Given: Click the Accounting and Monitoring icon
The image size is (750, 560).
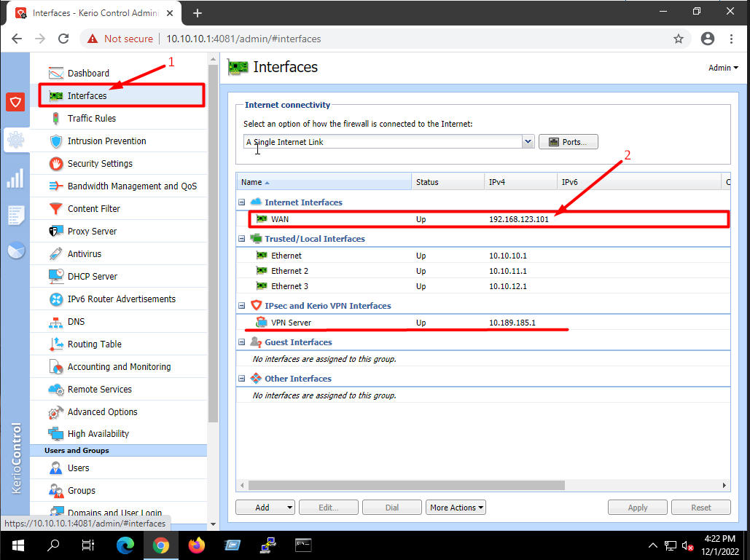Looking at the screenshot, I should pos(56,367).
